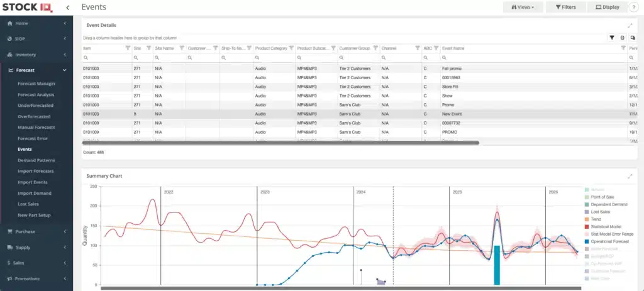Toggle the Statistical Model legend series
This screenshot has width=644, height=291.
click(x=603, y=226)
